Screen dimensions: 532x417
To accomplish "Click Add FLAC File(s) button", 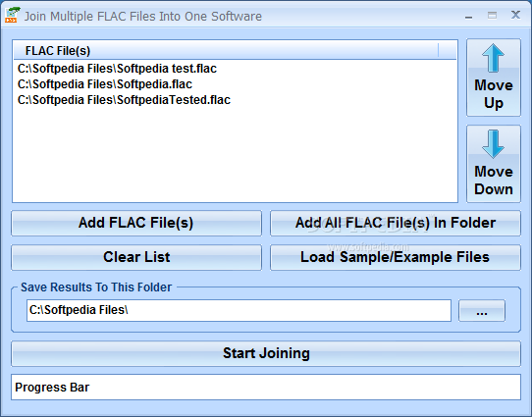I will pos(136,223).
